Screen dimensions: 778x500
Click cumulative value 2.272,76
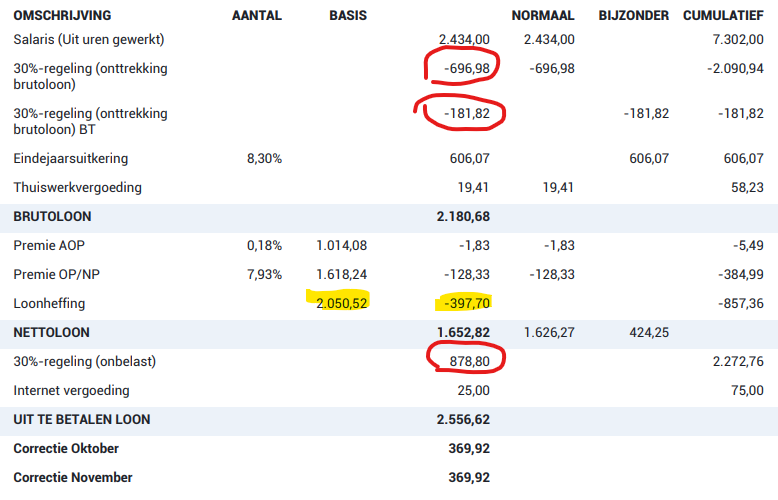click(738, 362)
